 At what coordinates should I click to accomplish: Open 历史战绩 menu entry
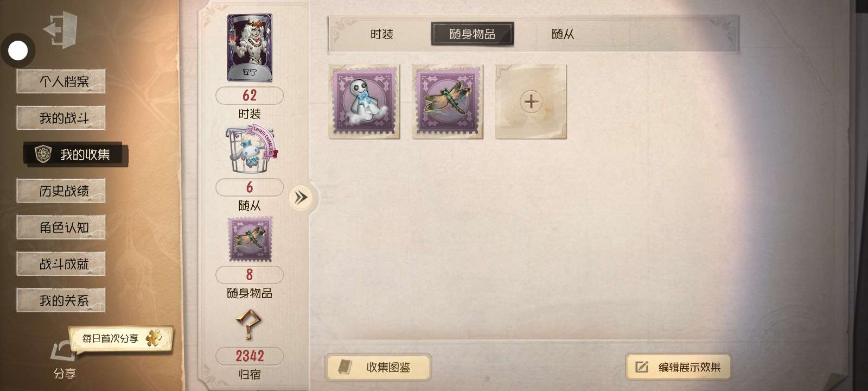point(61,191)
